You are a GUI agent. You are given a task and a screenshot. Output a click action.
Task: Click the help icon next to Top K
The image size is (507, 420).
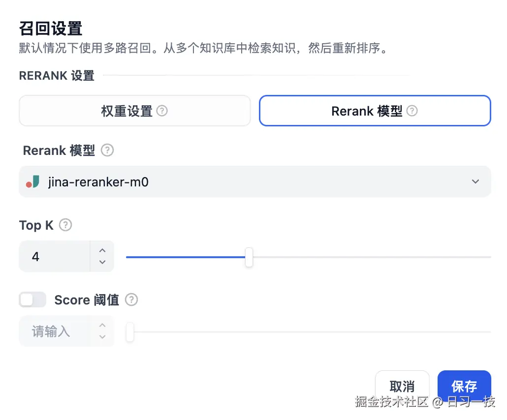(64, 225)
